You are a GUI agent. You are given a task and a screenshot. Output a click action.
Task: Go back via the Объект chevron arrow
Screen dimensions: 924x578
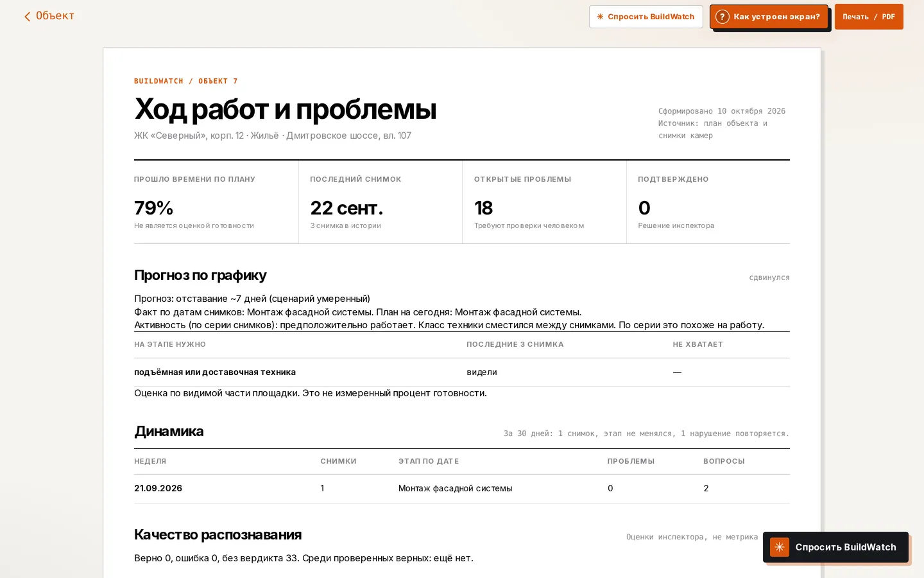28,17
